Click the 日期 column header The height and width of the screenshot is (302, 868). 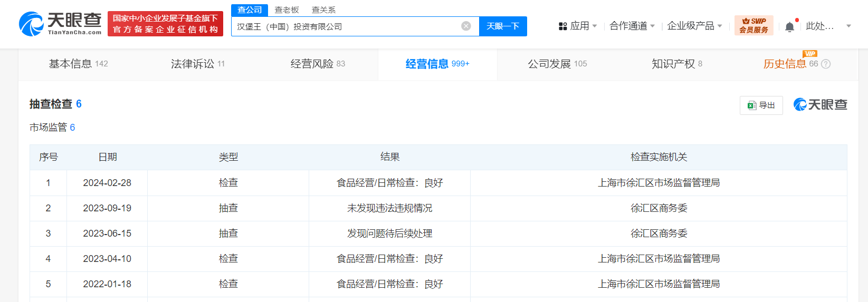coord(108,157)
